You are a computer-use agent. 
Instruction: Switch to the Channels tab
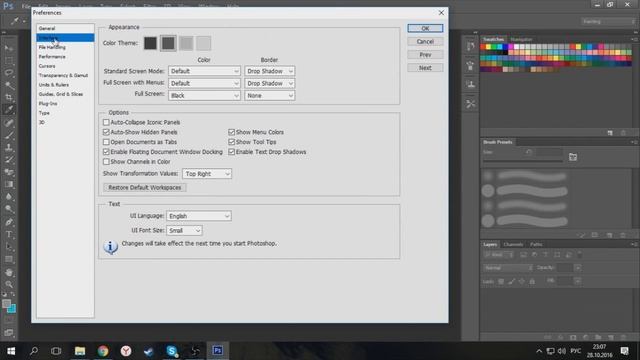pos(513,244)
